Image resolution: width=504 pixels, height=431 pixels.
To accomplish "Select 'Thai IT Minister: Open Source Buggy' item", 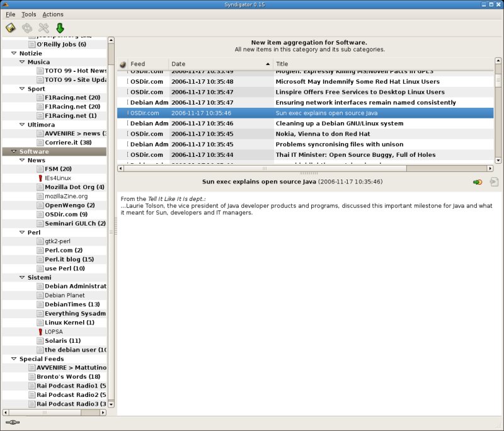I will pos(306,154).
